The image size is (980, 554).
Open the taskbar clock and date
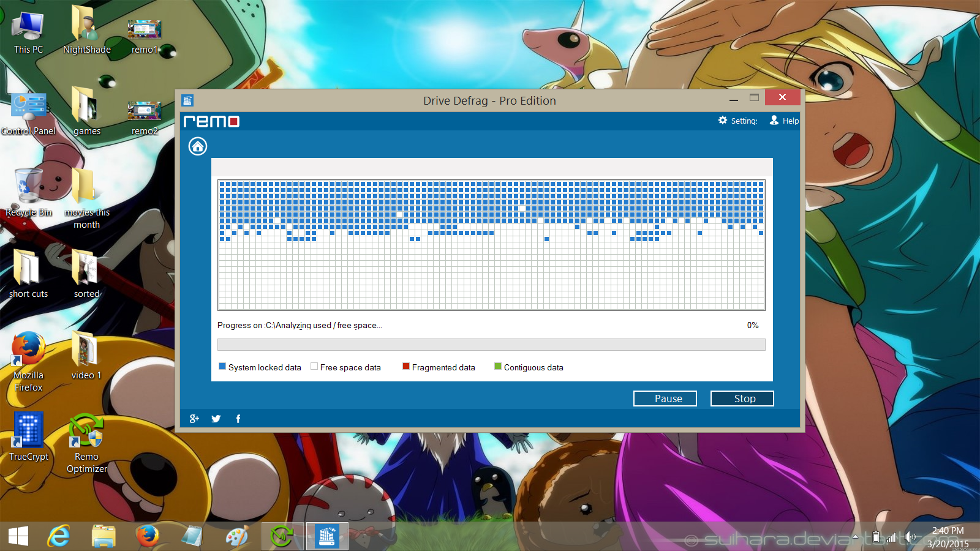[948, 537]
